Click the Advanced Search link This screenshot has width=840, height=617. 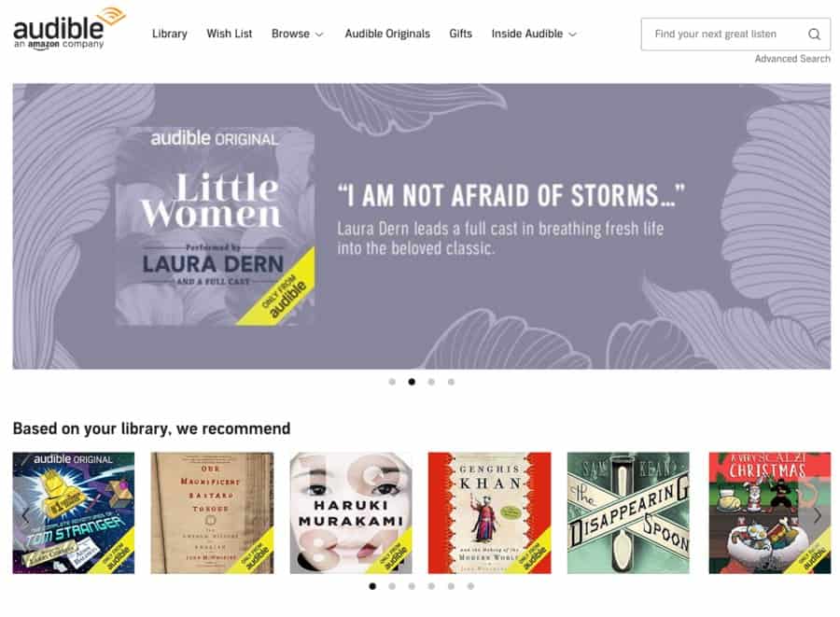point(792,59)
